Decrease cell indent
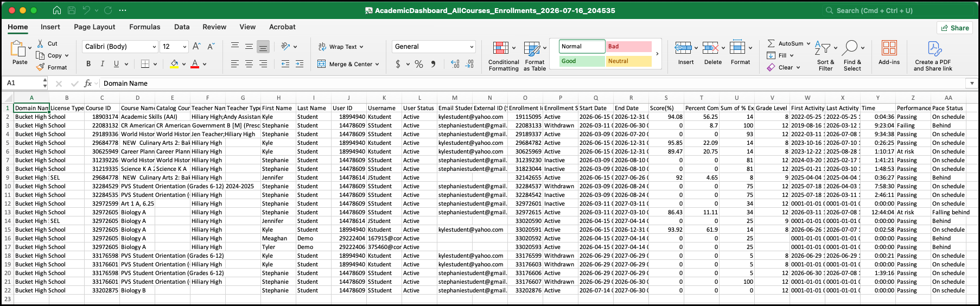The width and height of the screenshot is (980, 306). pos(285,64)
